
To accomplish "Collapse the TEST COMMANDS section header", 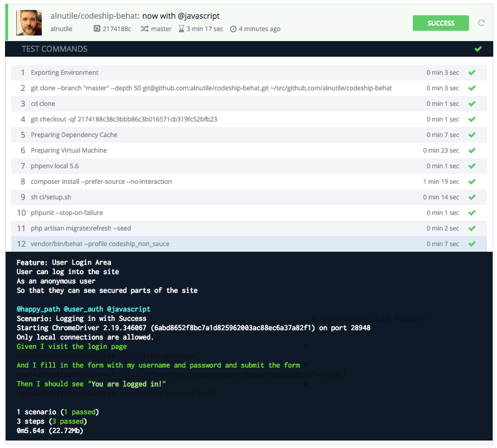I will [x=249, y=49].
